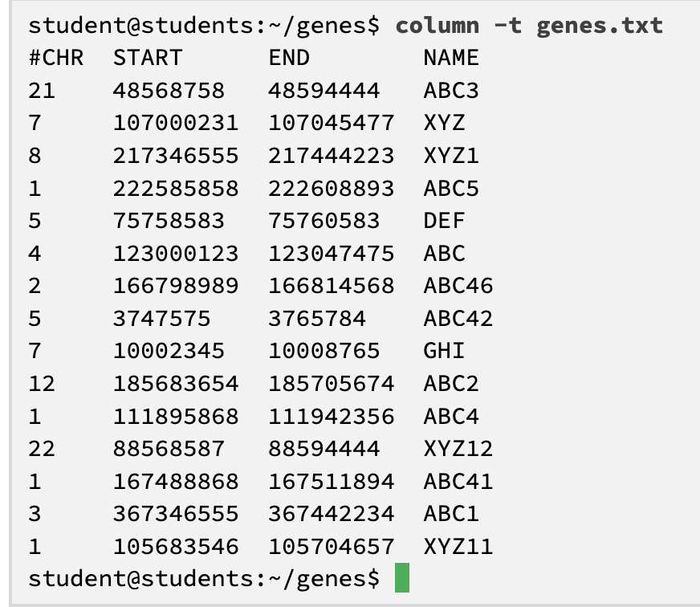Screen dimensions: 700x607
Task: Click start value 123000123
Action: point(176,253)
